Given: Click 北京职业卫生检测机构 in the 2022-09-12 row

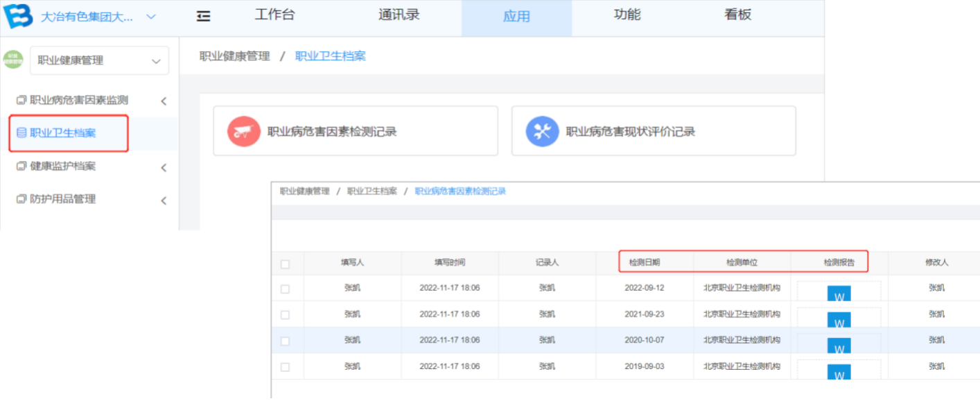Looking at the screenshot, I should point(742,288).
